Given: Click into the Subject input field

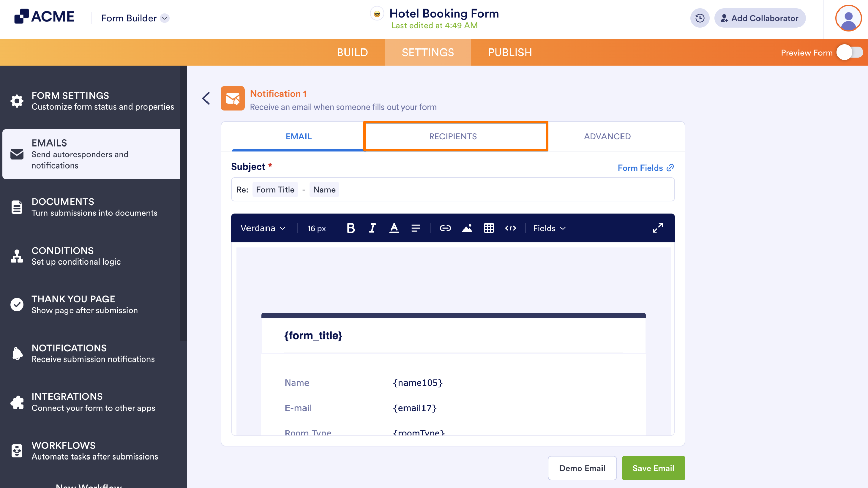Looking at the screenshot, I should click(x=453, y=190).
